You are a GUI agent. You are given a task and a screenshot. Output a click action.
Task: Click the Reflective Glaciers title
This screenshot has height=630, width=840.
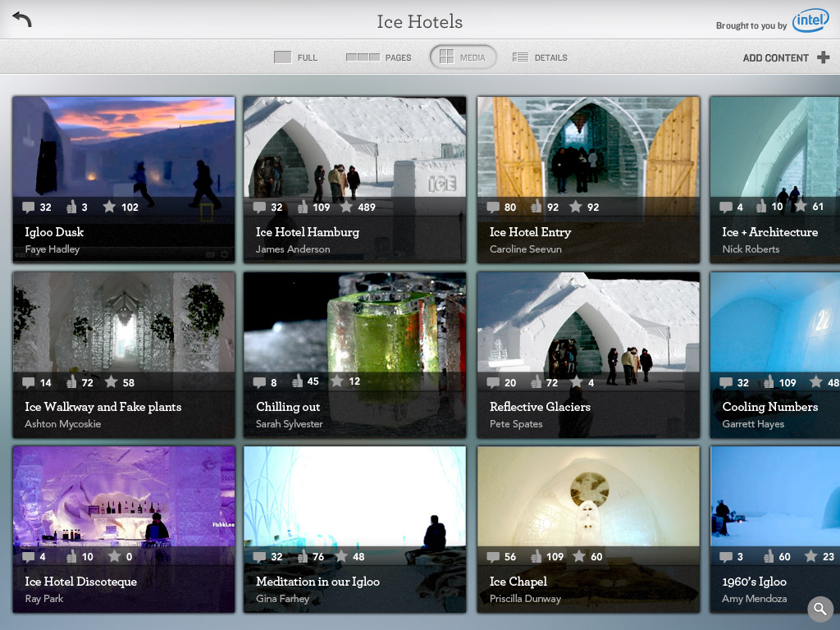click(540, 407)
